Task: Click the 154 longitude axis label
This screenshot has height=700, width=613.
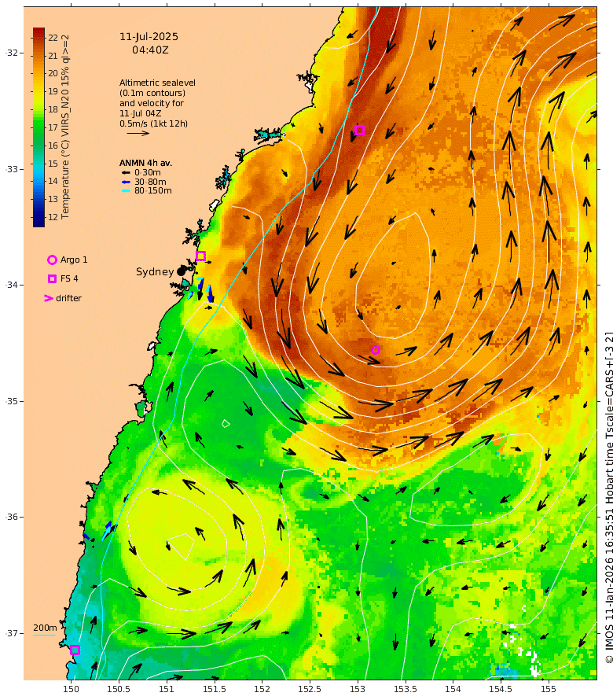Action: (453, 689)
